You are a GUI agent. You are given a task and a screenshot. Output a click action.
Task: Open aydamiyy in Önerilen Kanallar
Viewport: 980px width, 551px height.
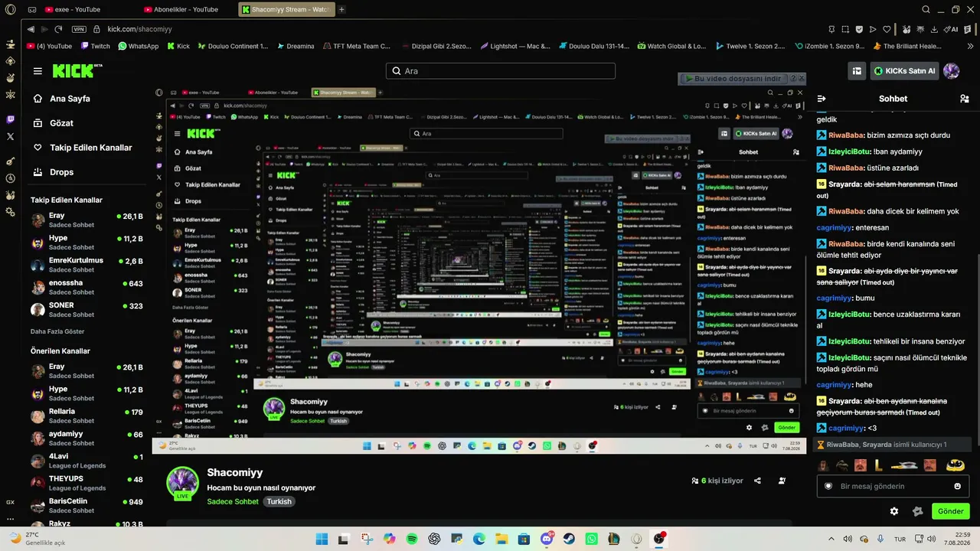coord(87,438)
